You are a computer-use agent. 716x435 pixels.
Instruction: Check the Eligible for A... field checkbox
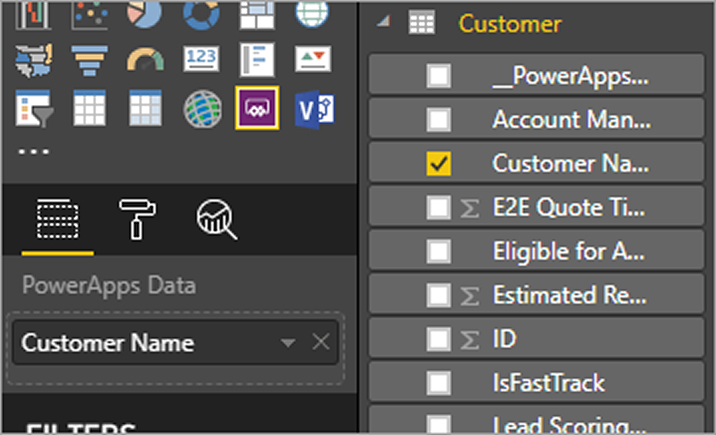pyautogui.click(x=439, y=251)
